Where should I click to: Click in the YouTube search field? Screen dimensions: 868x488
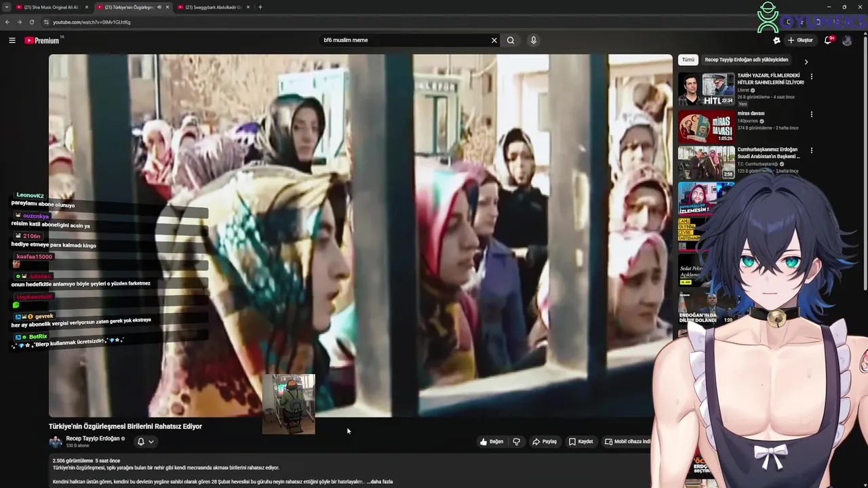[x=403, y=40]
